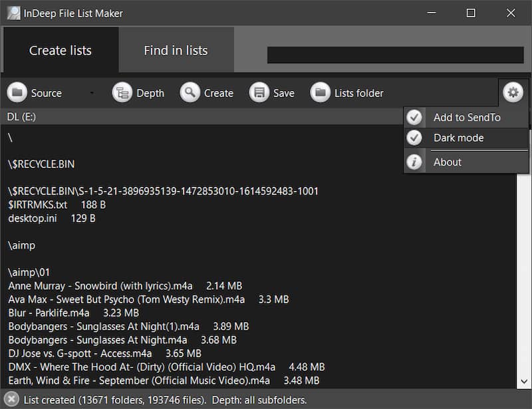Screen dimensions: 532x409
Task: Click DMX - Where The Hood At line
Action: coord(167,367)
